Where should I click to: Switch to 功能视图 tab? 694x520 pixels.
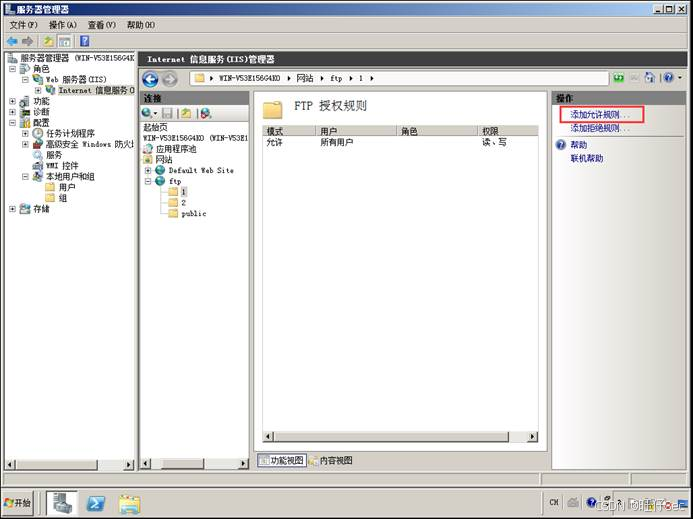[x=282, y=461]
